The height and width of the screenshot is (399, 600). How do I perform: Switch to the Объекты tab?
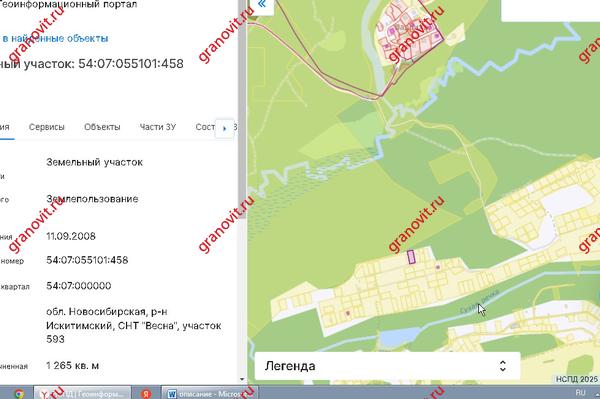click(102, 127)
